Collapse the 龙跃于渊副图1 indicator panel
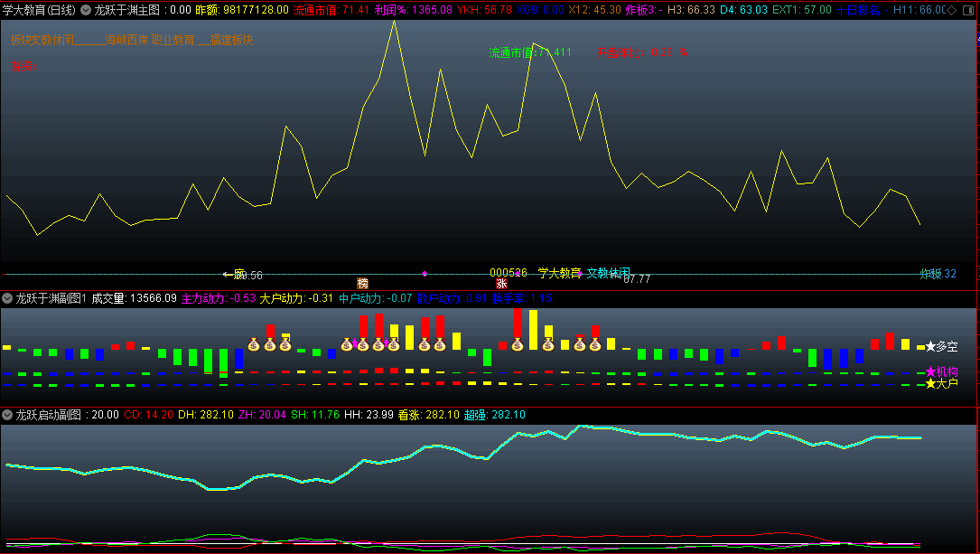 pyautogui.click(x=7, y=298)
